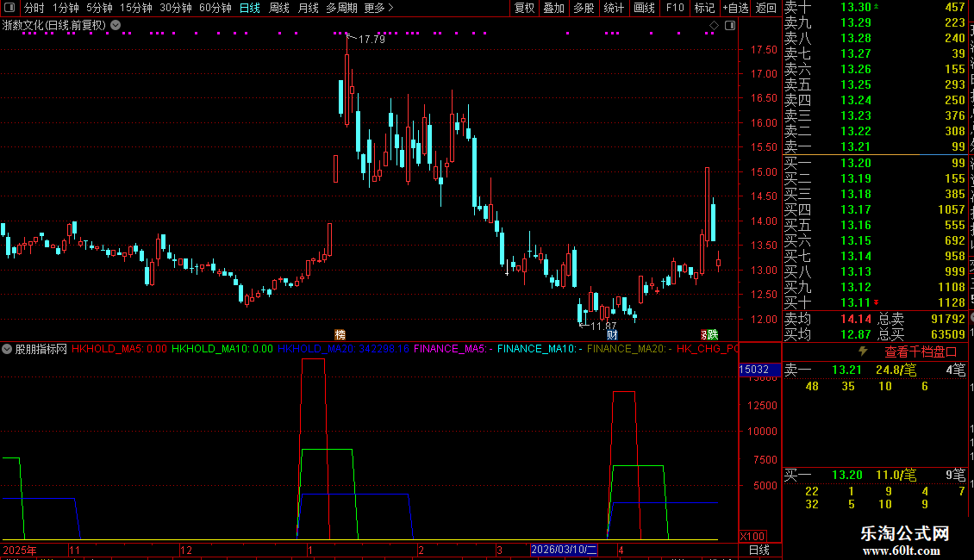This screenshot has width=974, height=560.
Task: Click the 财 finance marker on chart
Action: click(612, 334)
